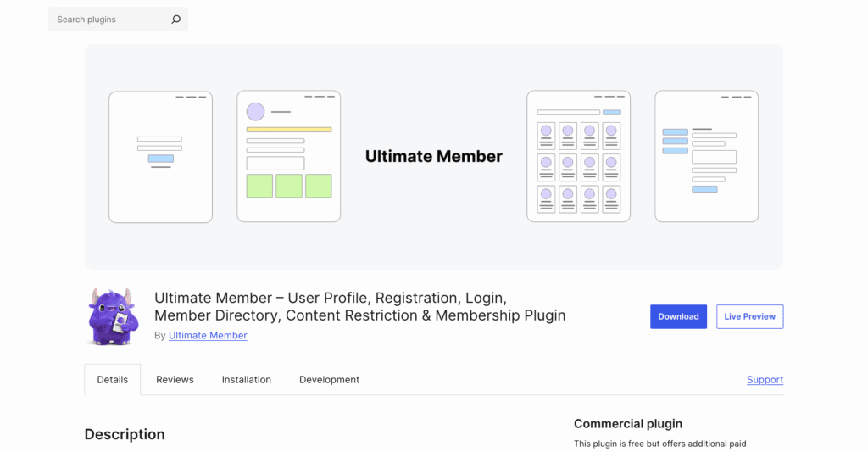
Task: Click the purple monster plugin icon
Action: click(113, 317)
